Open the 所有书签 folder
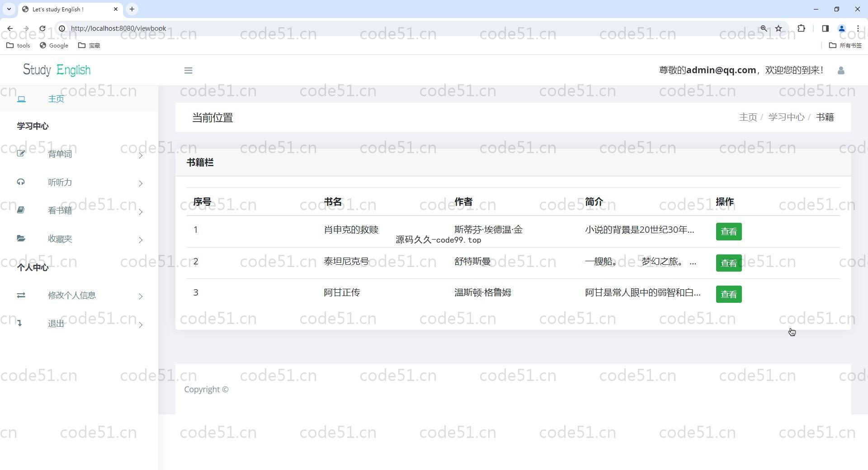The width and height of the screenshot is (868, 470). click(x=845, y=45)
